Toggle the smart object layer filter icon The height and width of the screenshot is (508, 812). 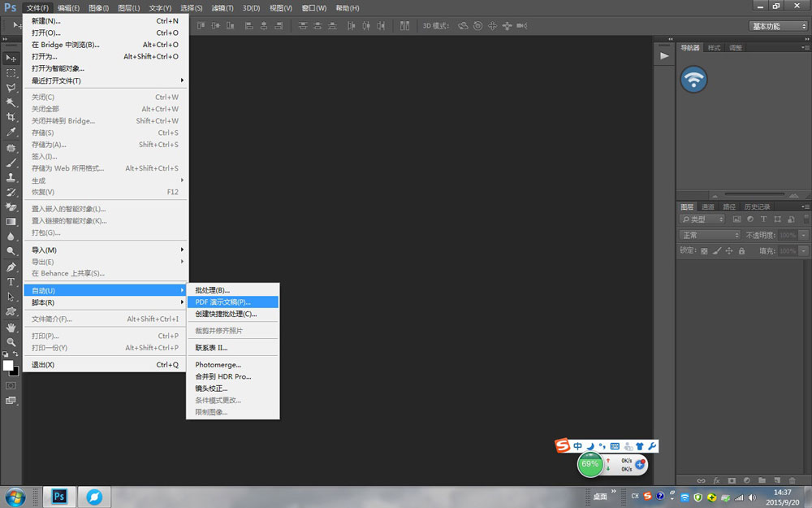[791, 219]
